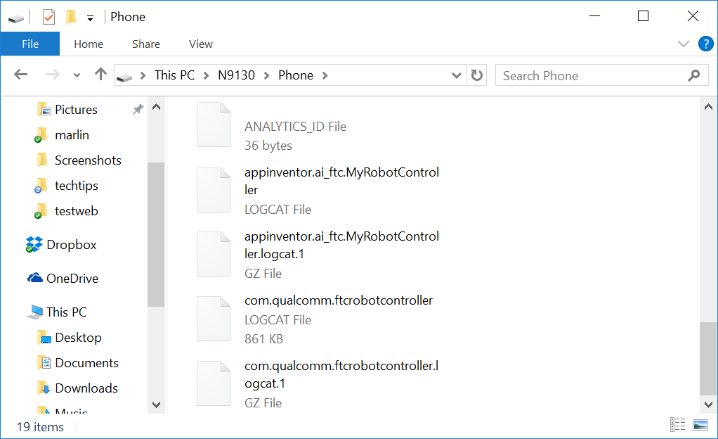Select the appinventor.ai_ftc.MyRobotController.logcat.1 GZ file
Viewport: 718px width, 439px height.
click(x=318, y=255)
